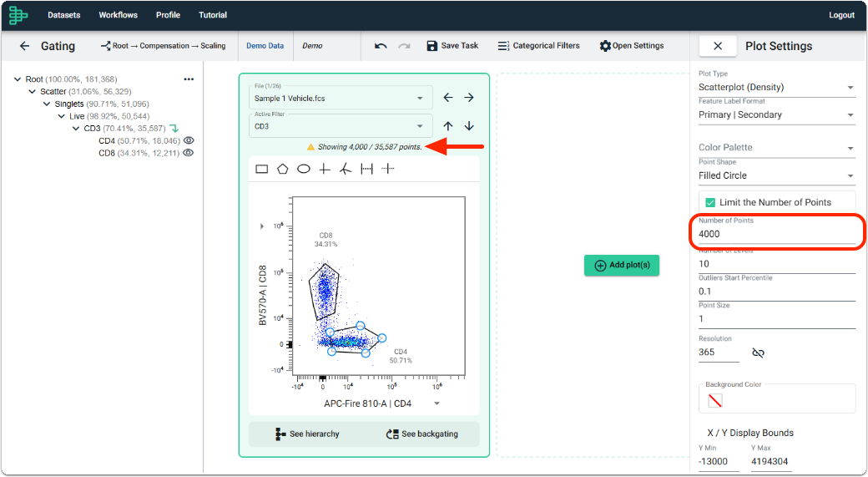868x477 pixels.
Task: Collapse the Scatter tree node
Action: click(32, 91)
